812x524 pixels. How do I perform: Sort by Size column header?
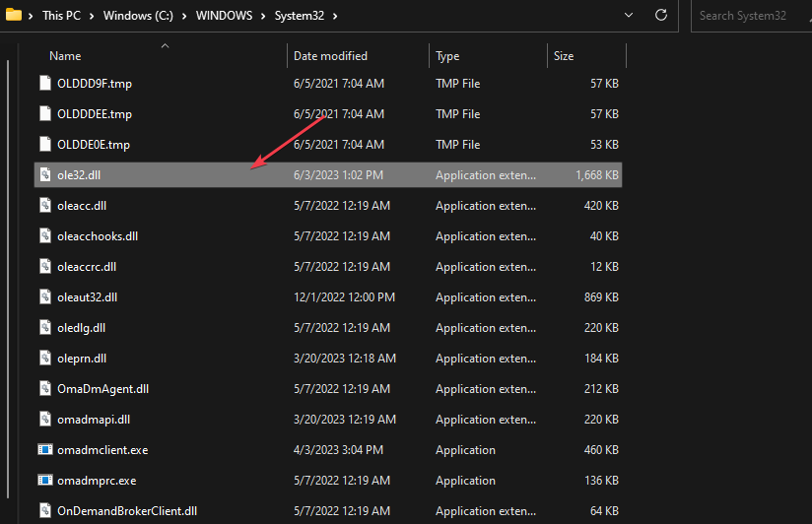(564, 56)
